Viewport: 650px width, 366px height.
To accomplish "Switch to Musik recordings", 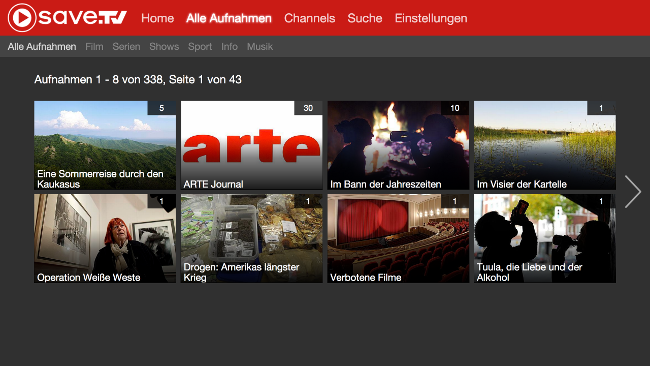I will coord(260,46).
